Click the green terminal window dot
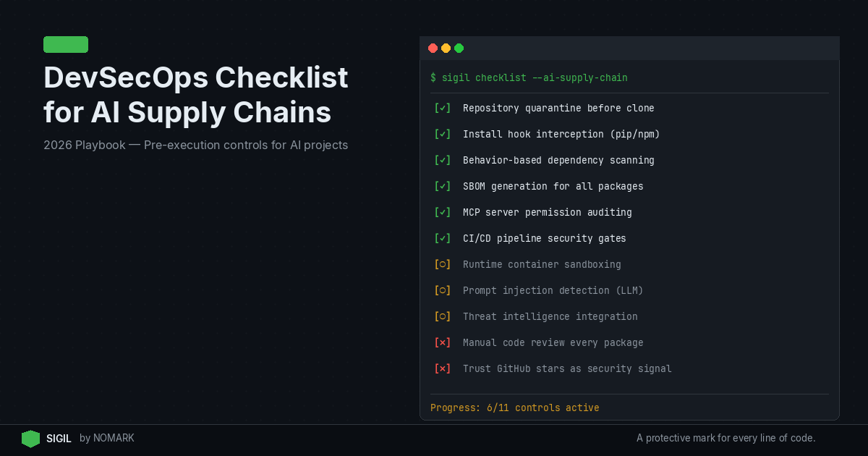Screen dimensions: 868x456 point(459,48)
